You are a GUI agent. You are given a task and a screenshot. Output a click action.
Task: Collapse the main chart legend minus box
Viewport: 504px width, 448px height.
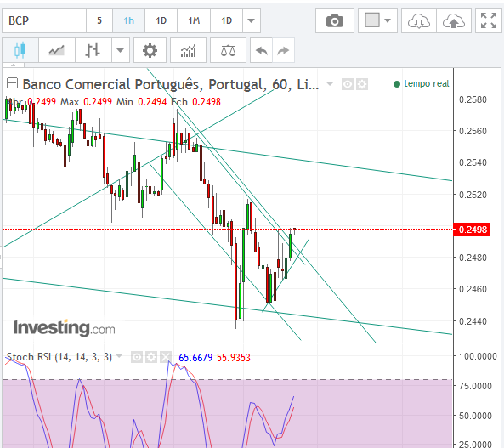(12, 83)
